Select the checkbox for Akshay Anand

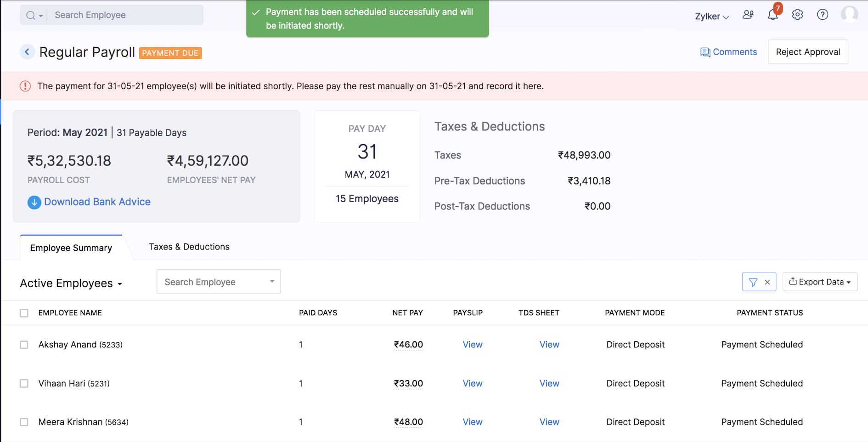point(24,345)
